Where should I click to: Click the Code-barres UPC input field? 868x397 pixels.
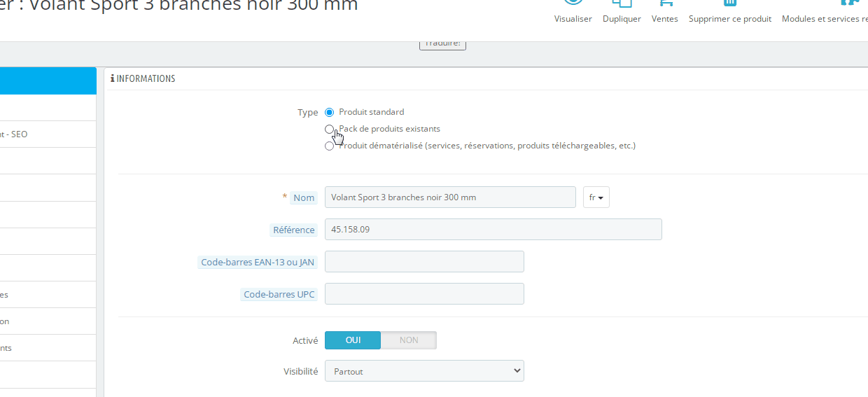(424, 293)
